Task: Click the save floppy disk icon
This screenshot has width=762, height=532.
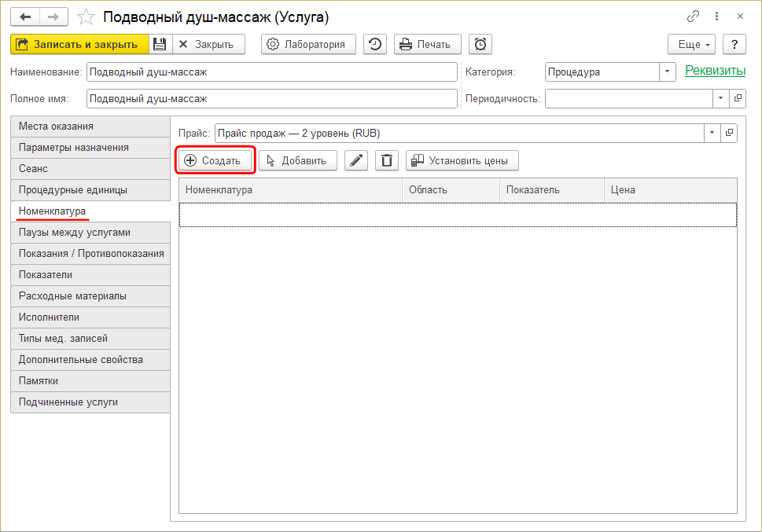Action: click(160, 44)
